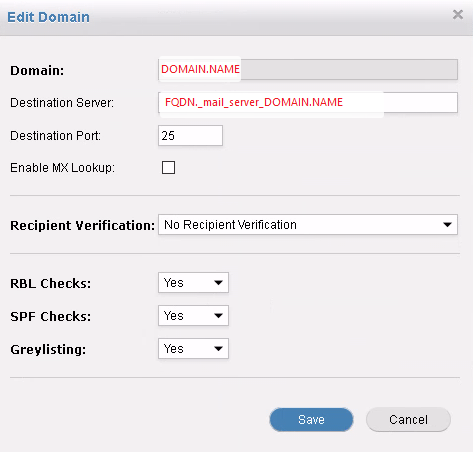
Task: Close the Edit Domain dialog with X
Action: click(x=458, y=15)
